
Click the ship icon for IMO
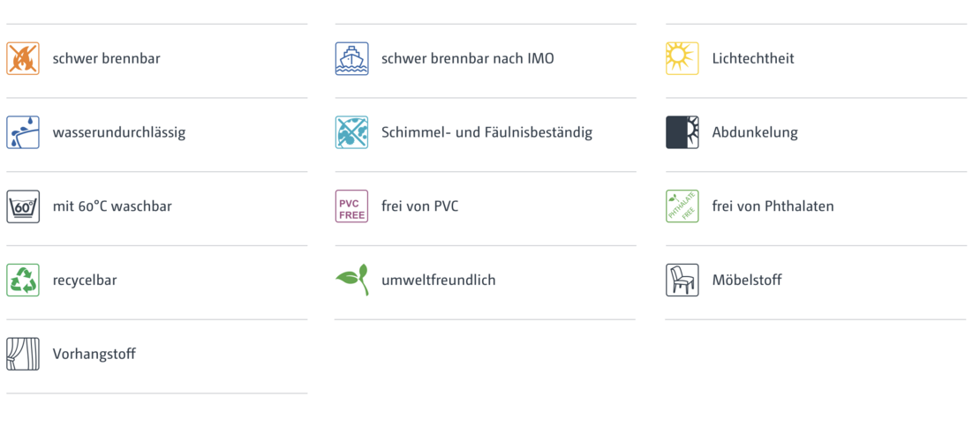[352, 59]
